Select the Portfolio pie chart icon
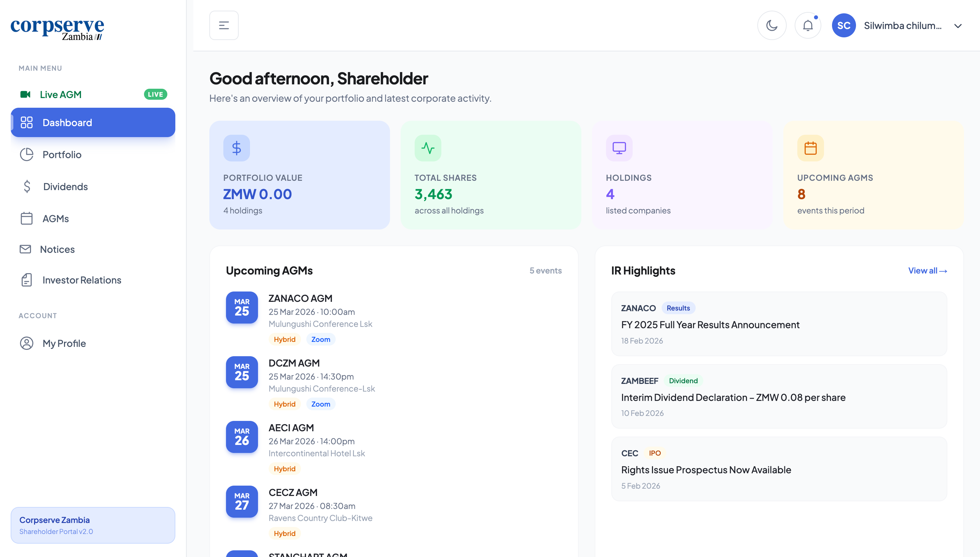 (26, 154)
